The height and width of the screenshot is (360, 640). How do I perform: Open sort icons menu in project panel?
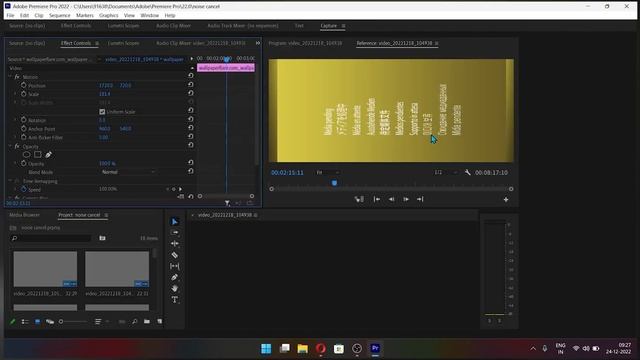pos(98,322)
